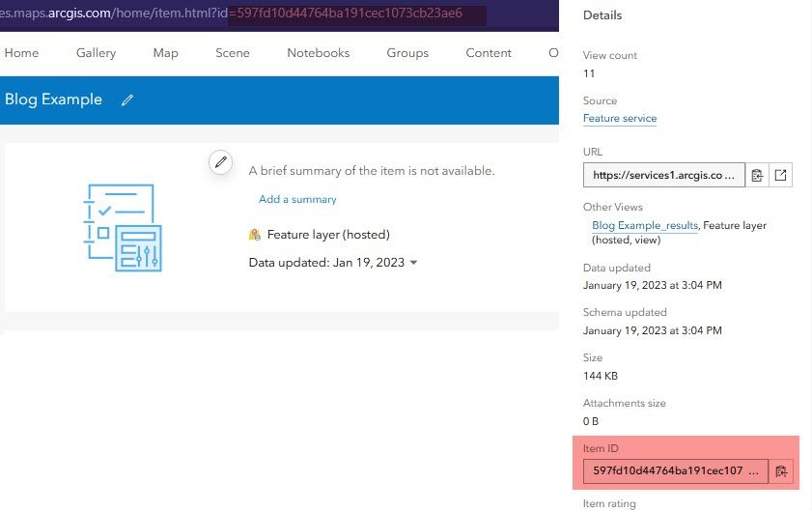Click the browser address bar URL

231,13
